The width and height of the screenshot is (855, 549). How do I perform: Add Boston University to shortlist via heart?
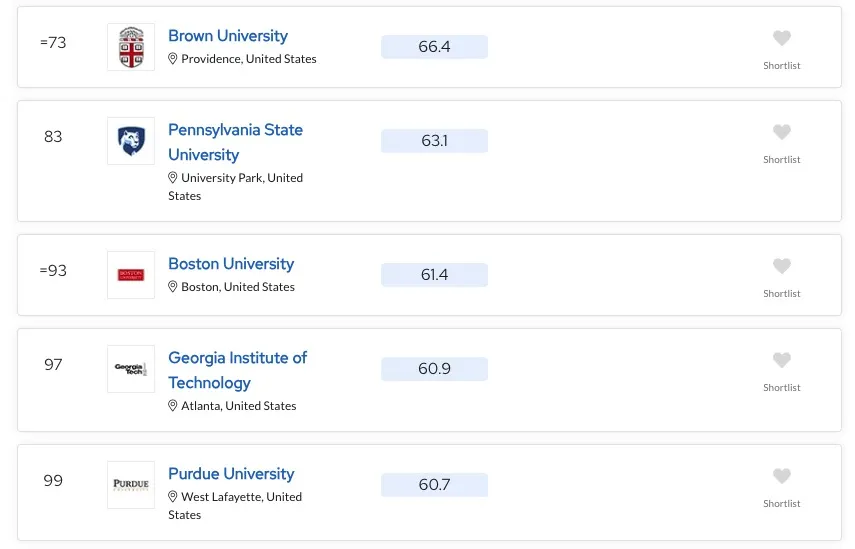tap(782, 267)
